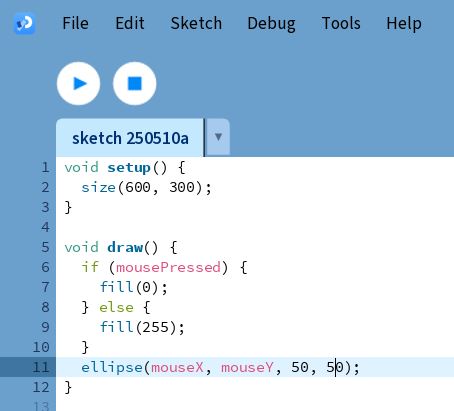The width and height of the screenshot is (454, 411).
Task: Run the sketch with the play button
Action: (x=78, y=83)
